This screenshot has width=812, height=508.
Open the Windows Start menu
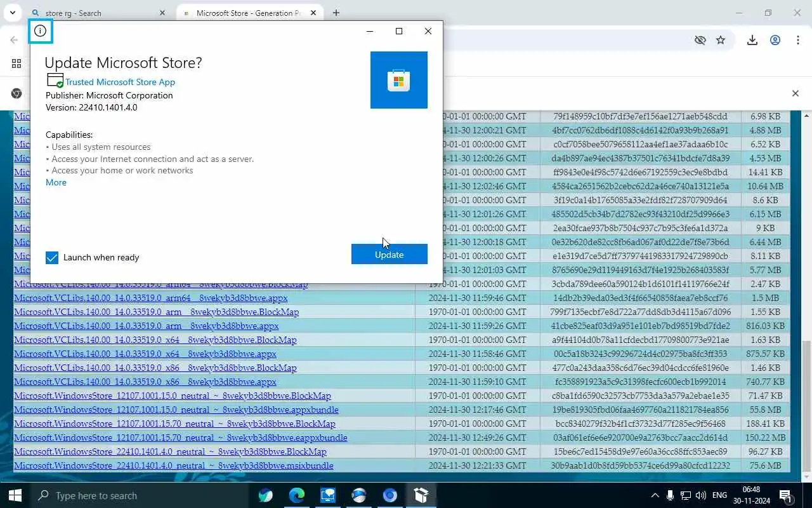tap(15, 495)
